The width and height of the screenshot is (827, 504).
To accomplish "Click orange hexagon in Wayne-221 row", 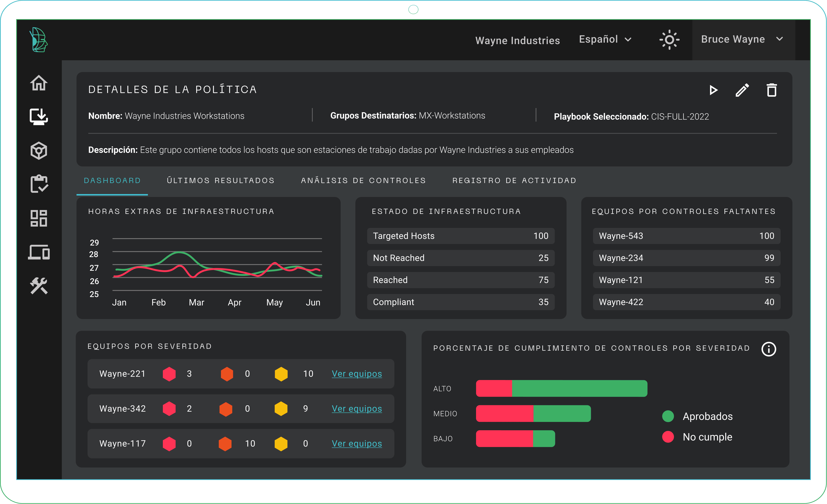I will tap(227, 374).
